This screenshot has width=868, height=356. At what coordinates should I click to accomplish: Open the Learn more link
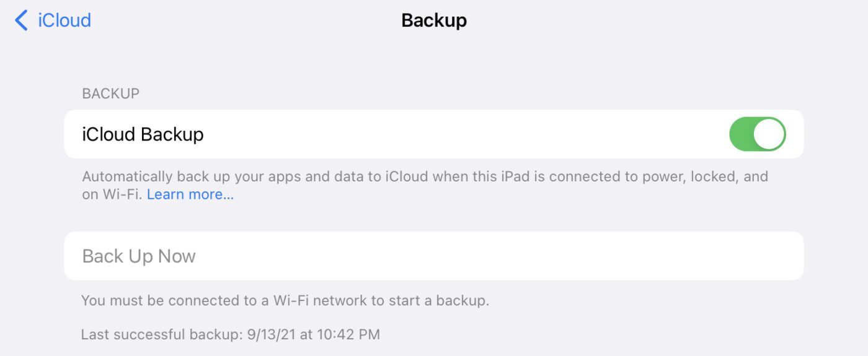tap(190, 194)
